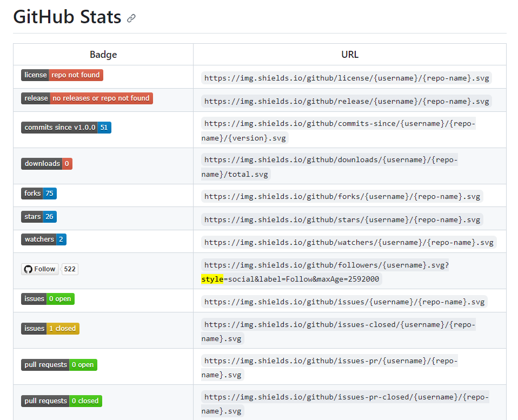
Task: Click the github/stars URL code text
Action: pyautogui.click(x=342, y=220)
